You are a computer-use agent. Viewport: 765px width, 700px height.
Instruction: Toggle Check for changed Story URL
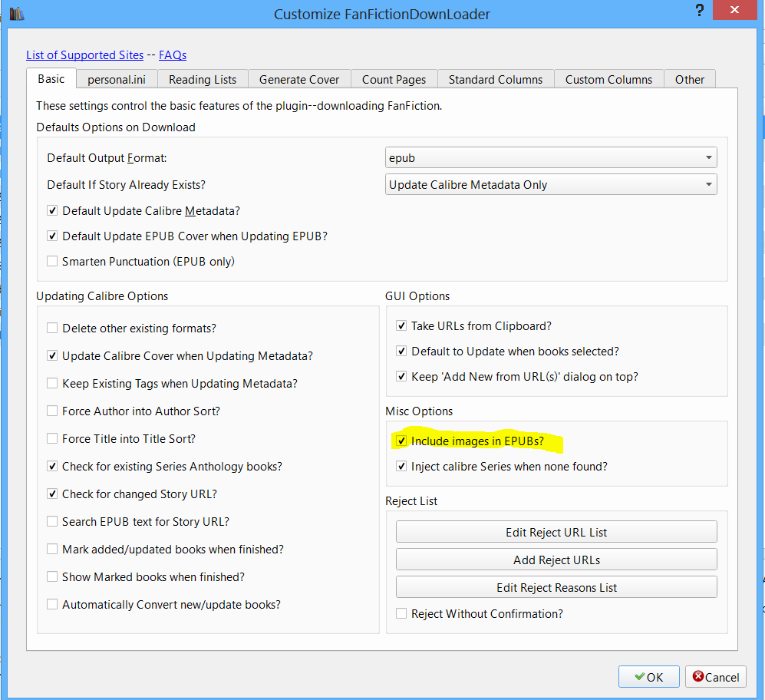tap(52, 494)
